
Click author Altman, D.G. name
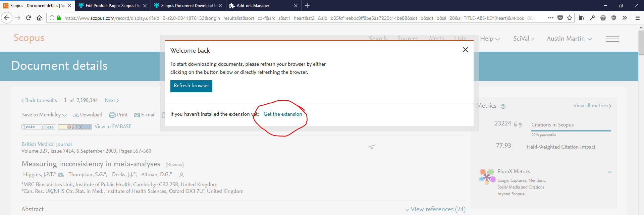(155, 174)
